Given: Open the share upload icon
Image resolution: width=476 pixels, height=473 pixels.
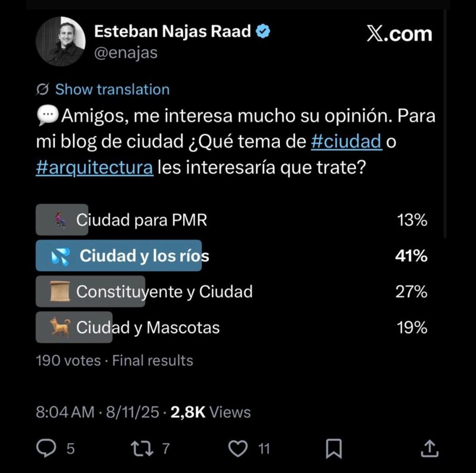Looking at the screenshot, I should pos(430,448).
